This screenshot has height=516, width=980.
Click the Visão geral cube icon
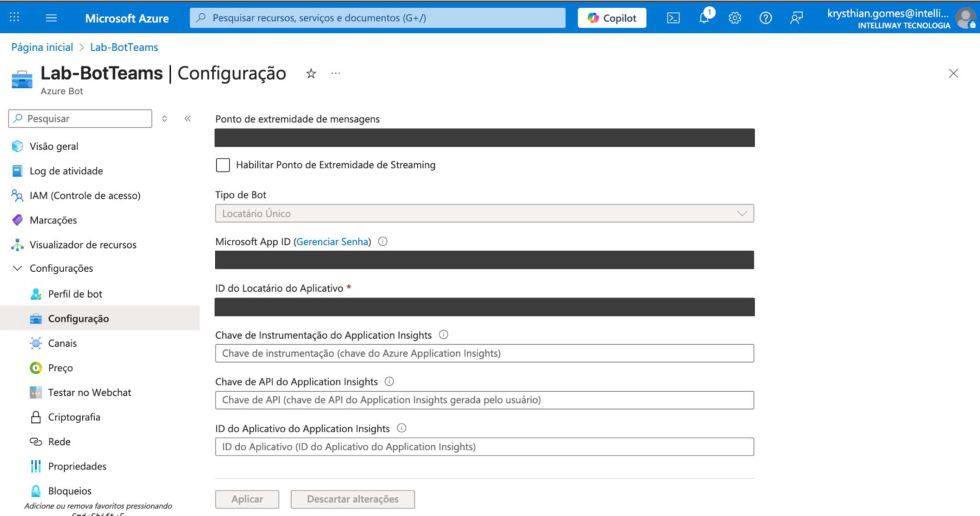[17, 146]
